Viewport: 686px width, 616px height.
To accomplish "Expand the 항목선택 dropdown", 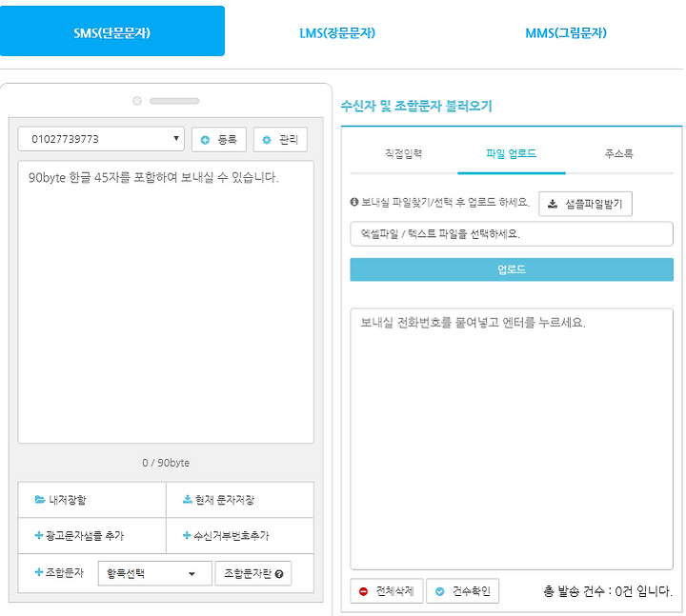I will point(155,573).
